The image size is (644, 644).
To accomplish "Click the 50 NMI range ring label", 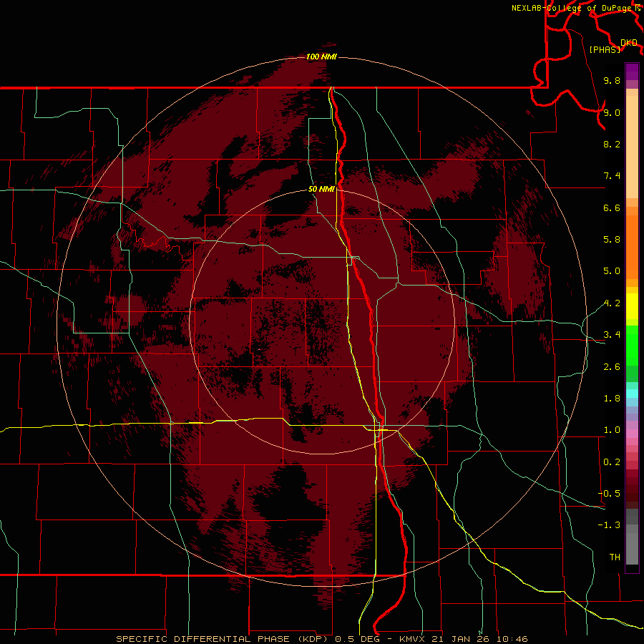I will click(x=321, y=189).
